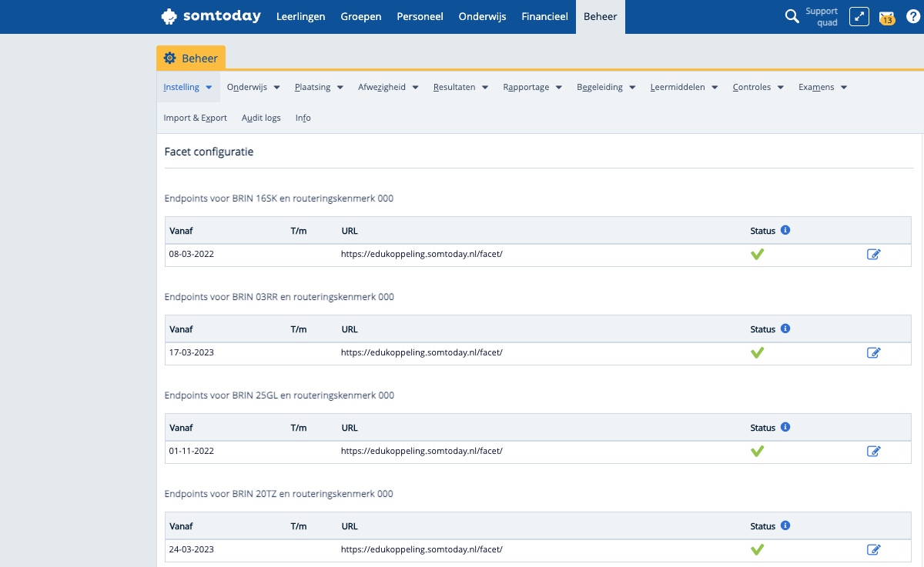
Task: Open the help question mark icon
Action: pyautogui.click(x=912, y=16)
